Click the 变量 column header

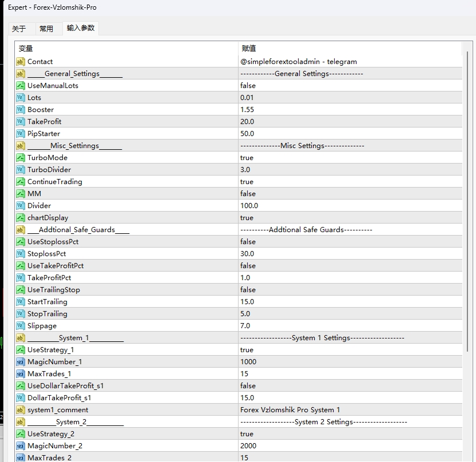click(x=26, y=49)
